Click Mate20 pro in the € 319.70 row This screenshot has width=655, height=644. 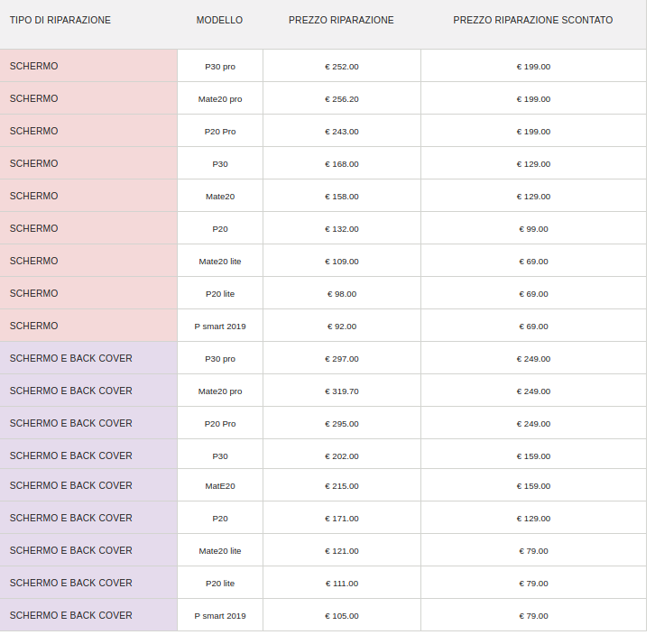[x=220, y=391]
